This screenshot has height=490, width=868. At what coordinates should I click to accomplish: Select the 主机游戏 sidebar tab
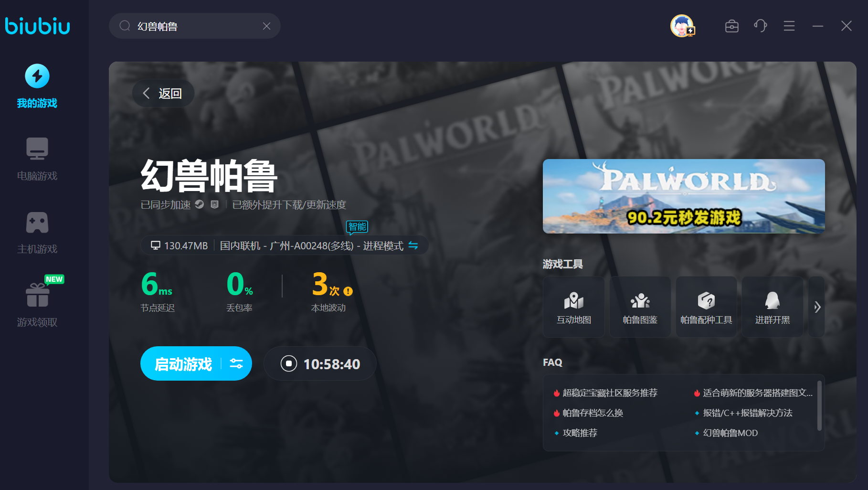coord(37,233)
